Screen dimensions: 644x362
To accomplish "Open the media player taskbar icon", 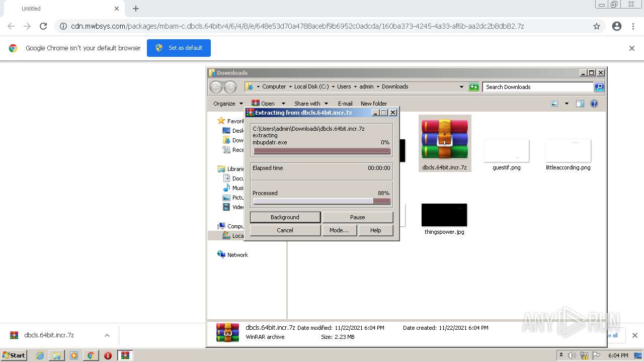I will pyautogui.click(x=74, y=355).
